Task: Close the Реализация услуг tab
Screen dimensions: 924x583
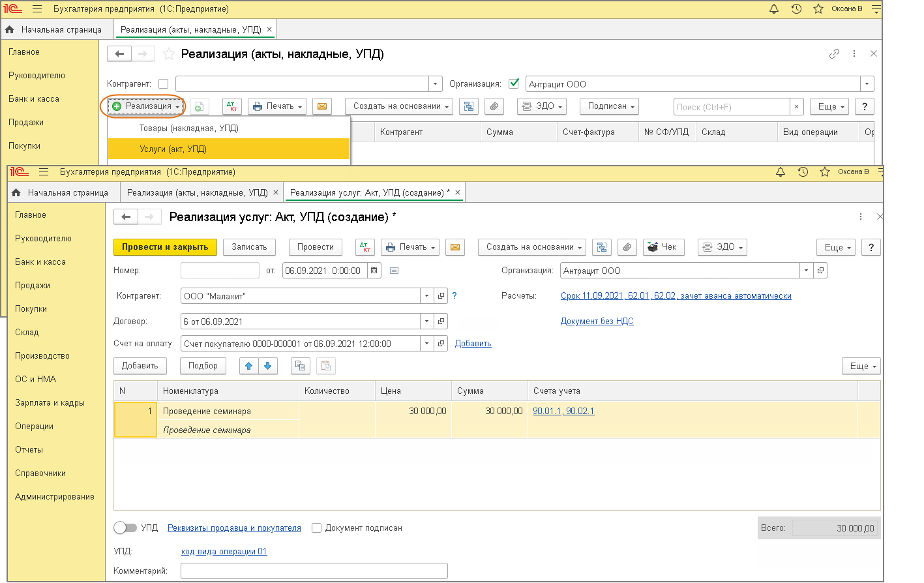Action: (458, 192)
